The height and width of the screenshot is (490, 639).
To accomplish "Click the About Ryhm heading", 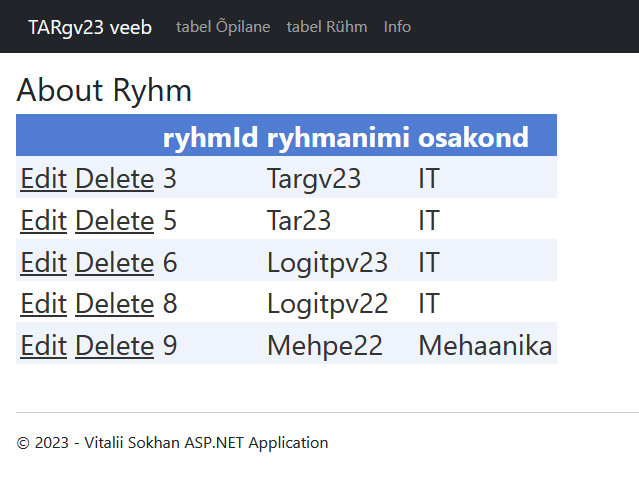I will 104,90.
